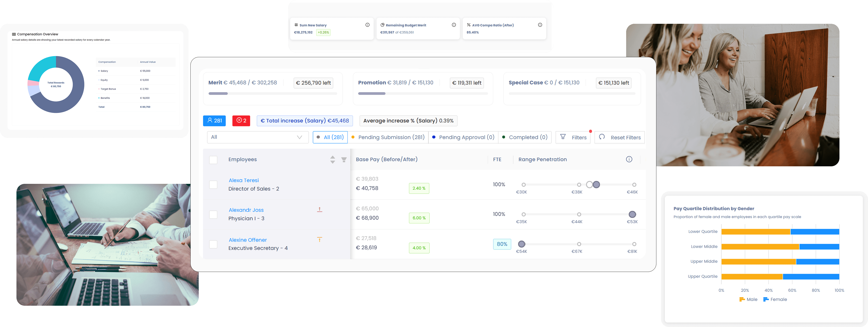The width and height of the screenshot is (868, 327).
Task: Check Alexa Teresi's row checkbox
Action: pos(213,185)
